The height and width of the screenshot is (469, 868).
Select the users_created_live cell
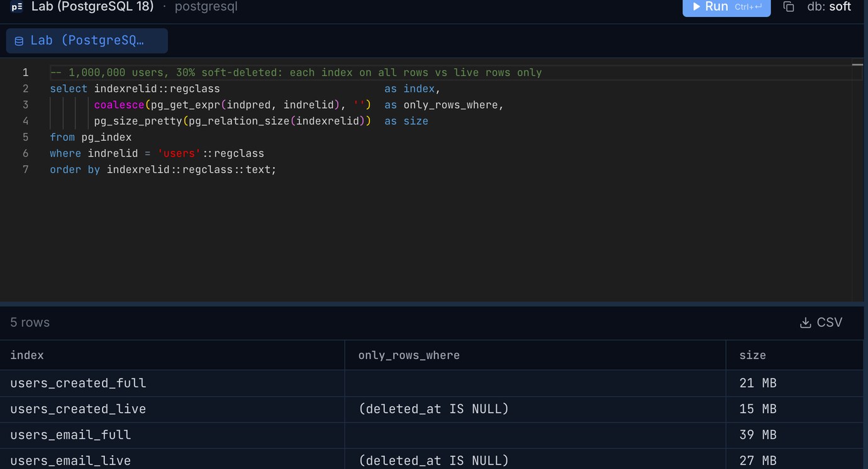coord(172,409)
